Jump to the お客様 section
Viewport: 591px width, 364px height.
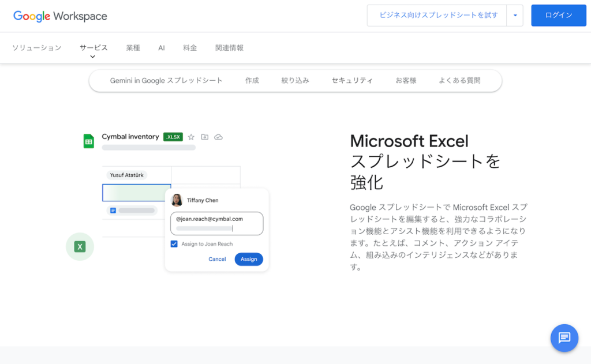pyautogui.click(x=406, y=81)
